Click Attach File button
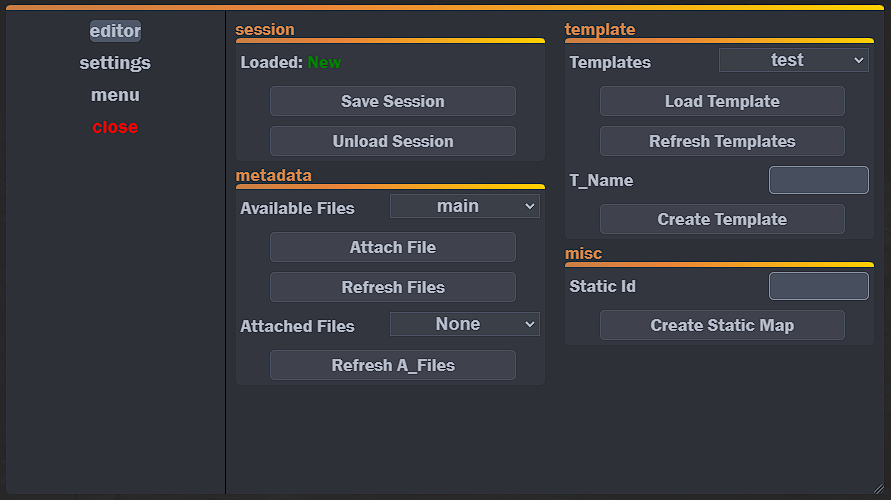The width and height of the screenshot is (891, 500). coord(392,247)
